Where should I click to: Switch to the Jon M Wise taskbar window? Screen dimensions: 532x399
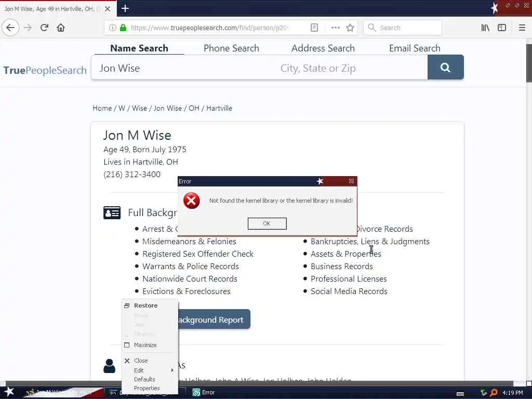coord(63,392)
